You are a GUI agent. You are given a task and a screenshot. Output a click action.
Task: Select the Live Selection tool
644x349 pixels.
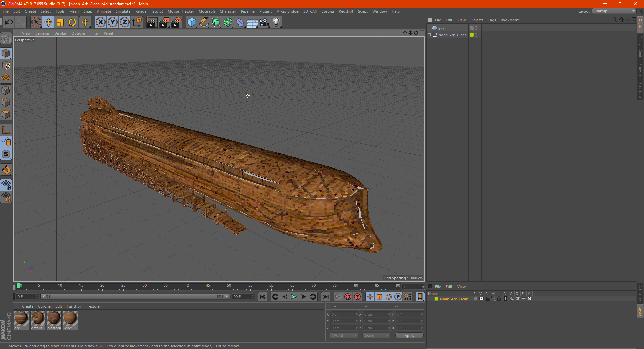36,22
